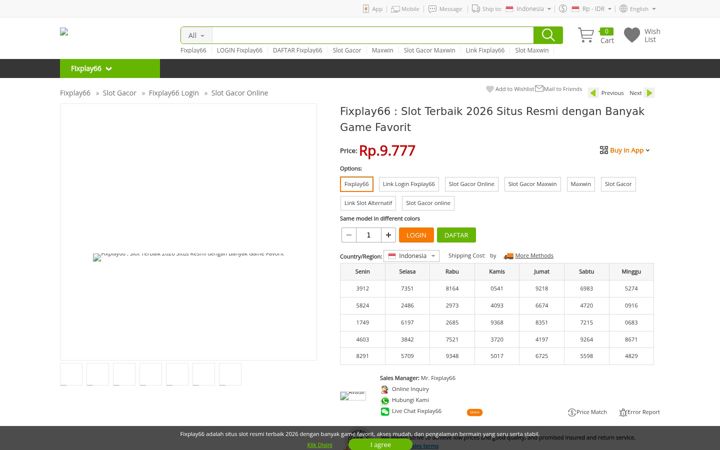720x450 pixels.
Task: Click Slot Maxwin suggestion under search
Action: point(532,51)
